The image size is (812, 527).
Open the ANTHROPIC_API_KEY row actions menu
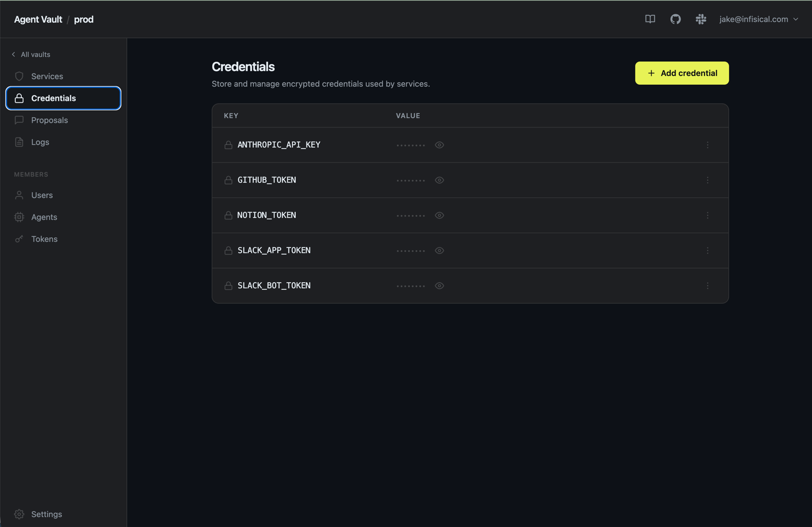707,145
